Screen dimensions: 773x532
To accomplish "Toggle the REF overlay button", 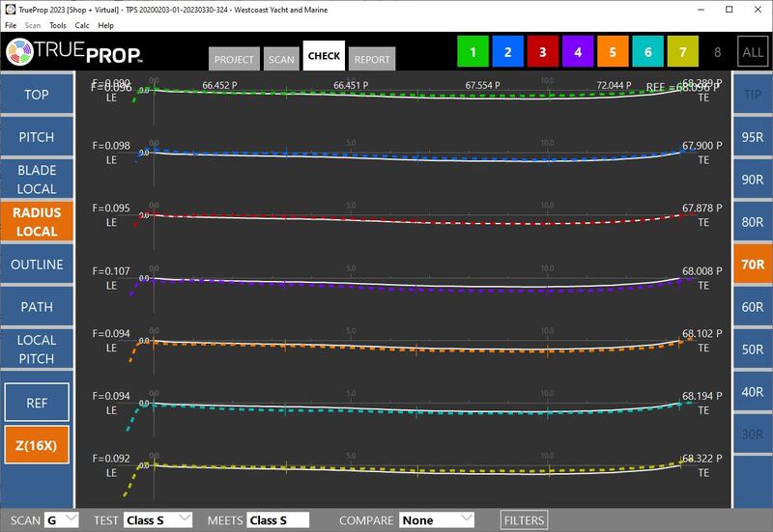I will click(x=37, y=403).
